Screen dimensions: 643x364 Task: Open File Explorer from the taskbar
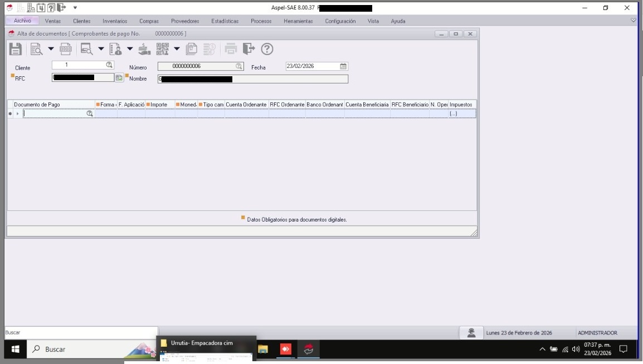pyautogui.click(x=263, y=350)
